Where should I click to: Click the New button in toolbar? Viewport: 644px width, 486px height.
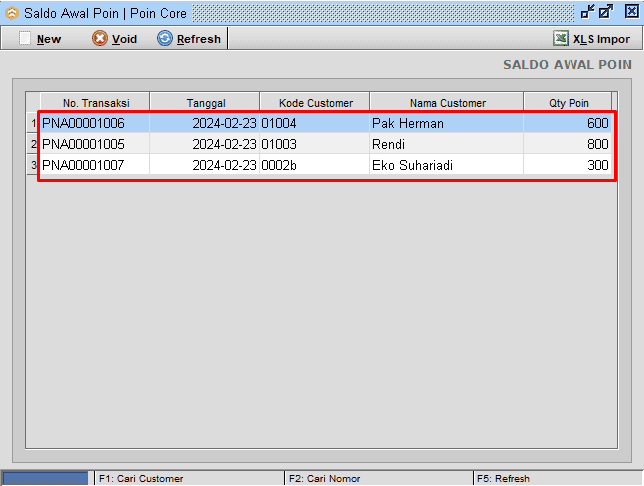(x=41, y=39)
